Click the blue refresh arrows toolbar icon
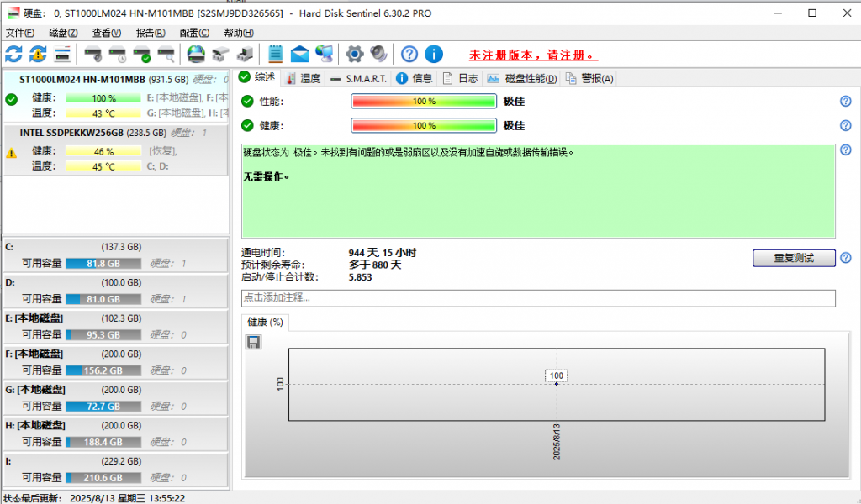The height and width of the screenshot is (504, 861). 13,55
